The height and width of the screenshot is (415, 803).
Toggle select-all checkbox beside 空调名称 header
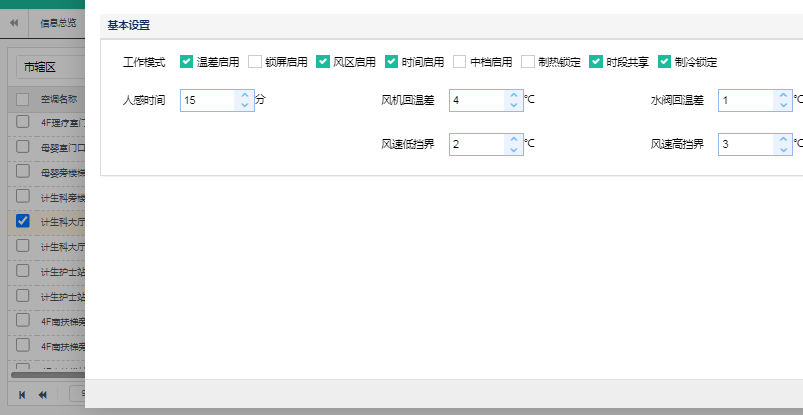click(22, 99)
